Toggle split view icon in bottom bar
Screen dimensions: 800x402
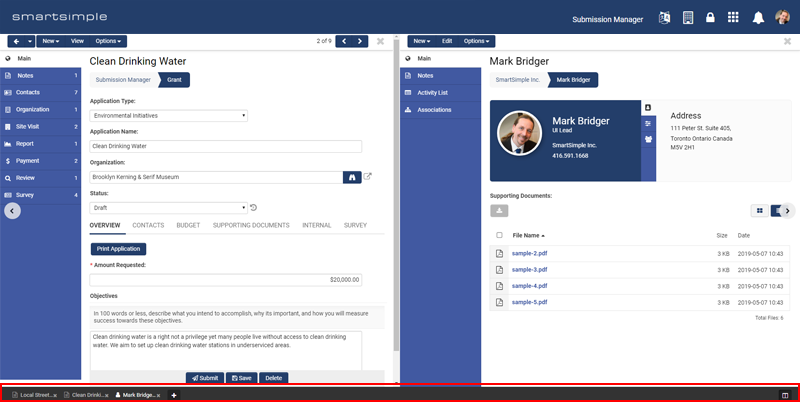click(x=785, y=395)
